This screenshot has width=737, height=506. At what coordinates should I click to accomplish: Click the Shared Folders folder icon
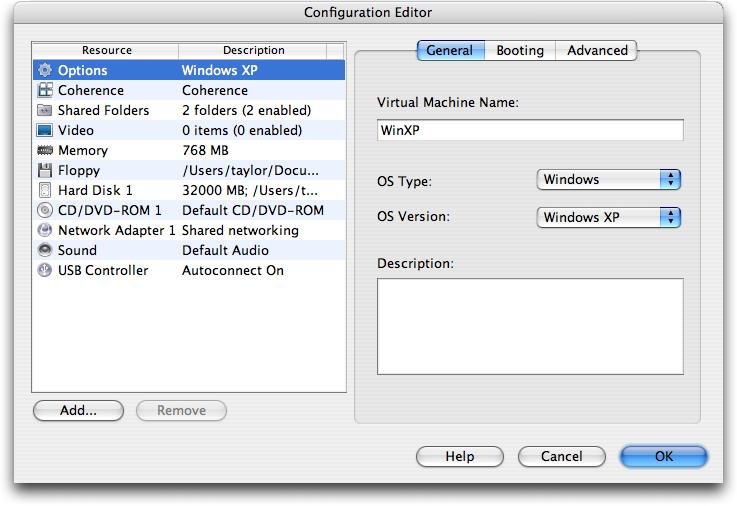(45, 110)
